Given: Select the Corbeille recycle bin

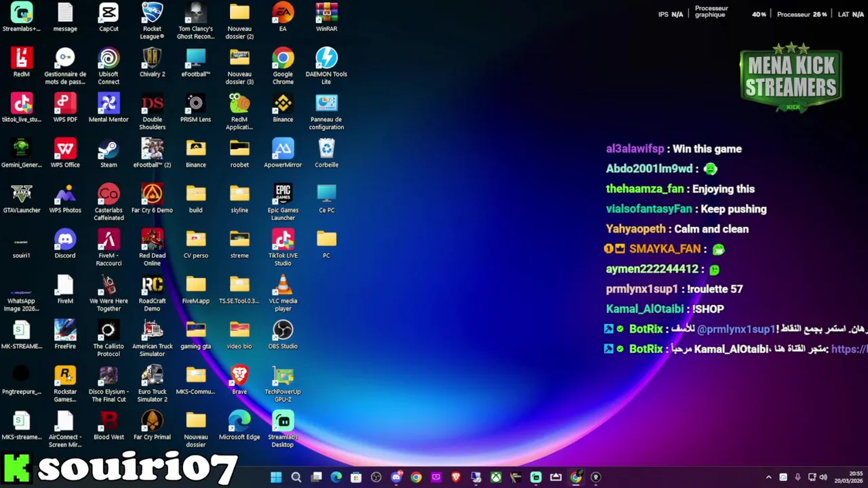Looking at the screenshot, I should pos(326,153).
